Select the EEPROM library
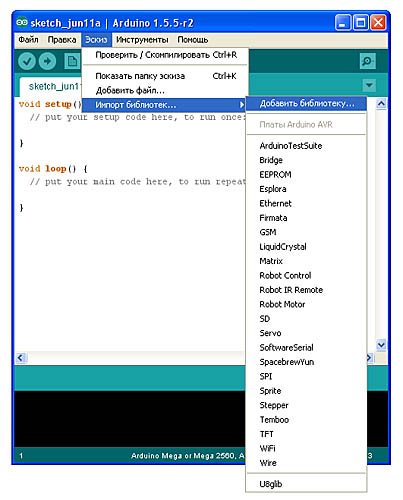The width and height of the screenshot is (403, 500). click(x=306, y=174)
